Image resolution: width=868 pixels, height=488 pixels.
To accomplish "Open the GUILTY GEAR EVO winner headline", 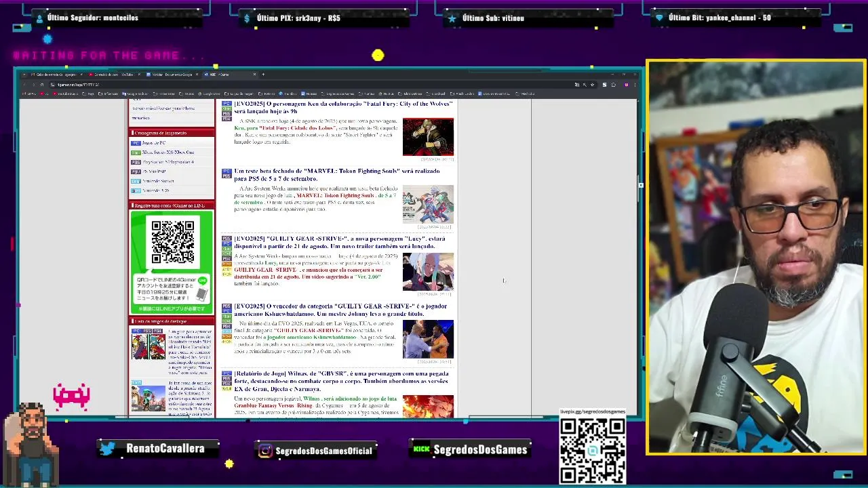I will 340,310.
